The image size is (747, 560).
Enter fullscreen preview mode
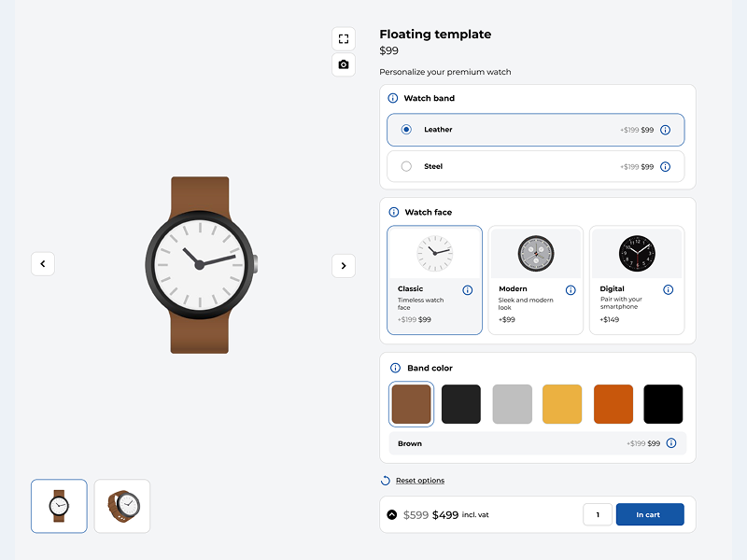(344, 38)
